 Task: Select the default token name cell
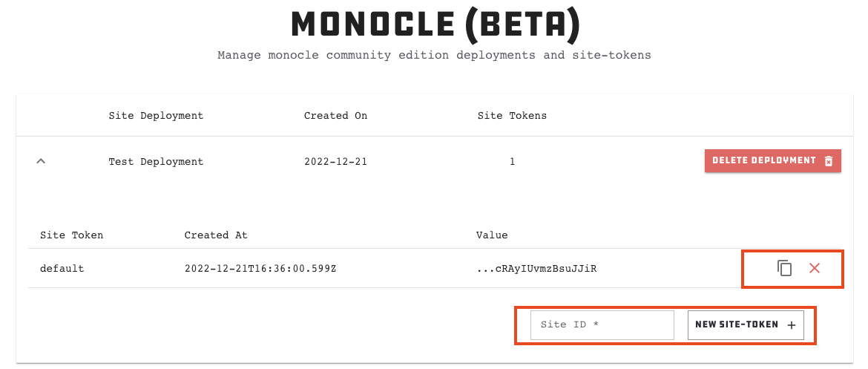click(x=62, y=269)
